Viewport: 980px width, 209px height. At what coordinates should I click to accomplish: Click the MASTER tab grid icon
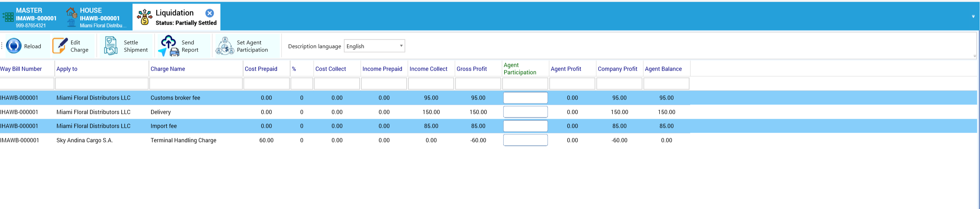[x=8, y=17]
